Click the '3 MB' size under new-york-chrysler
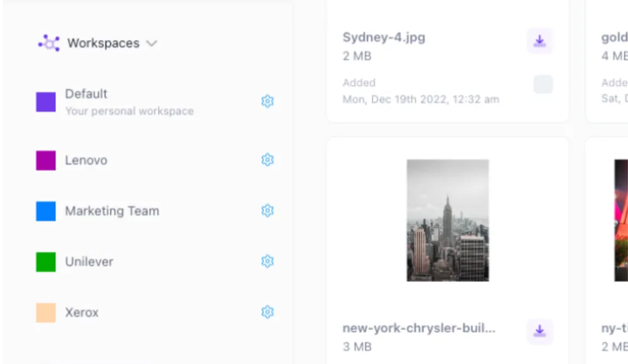The width and height of the screenshot is (628, 364). coord(357,347)
